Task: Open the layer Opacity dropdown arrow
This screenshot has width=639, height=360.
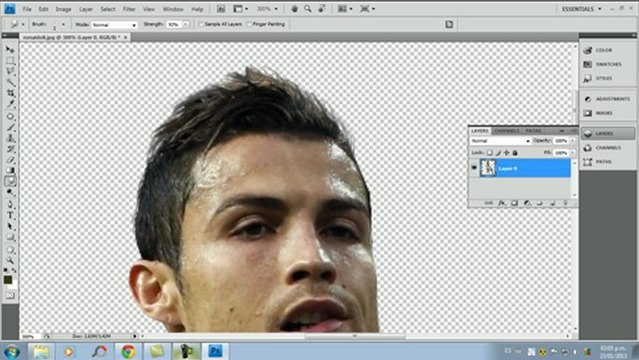Action: 572,141
